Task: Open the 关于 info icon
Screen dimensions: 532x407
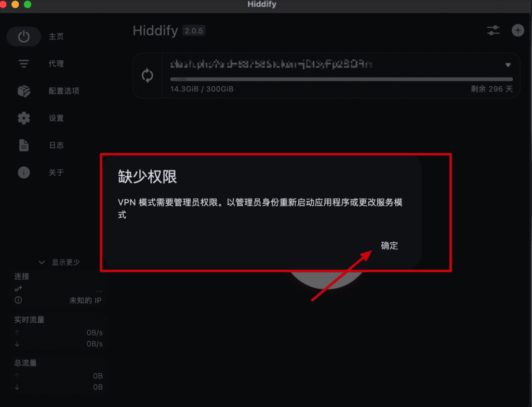Action: [x=24, y=173]
